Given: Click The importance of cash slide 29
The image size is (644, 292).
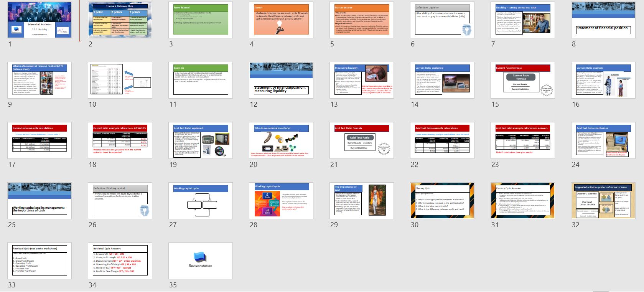Looking at the screenshot, I should (362, 201).
